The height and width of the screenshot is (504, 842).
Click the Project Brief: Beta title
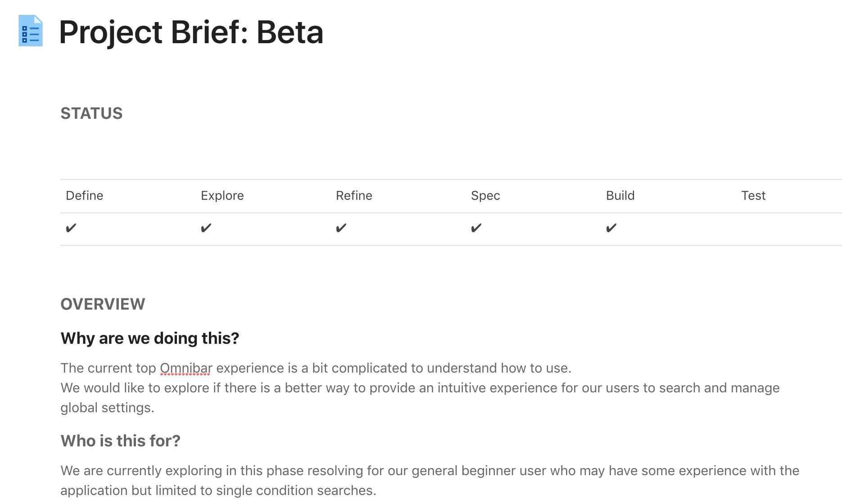pyautogui.click(x=191, y=32)
